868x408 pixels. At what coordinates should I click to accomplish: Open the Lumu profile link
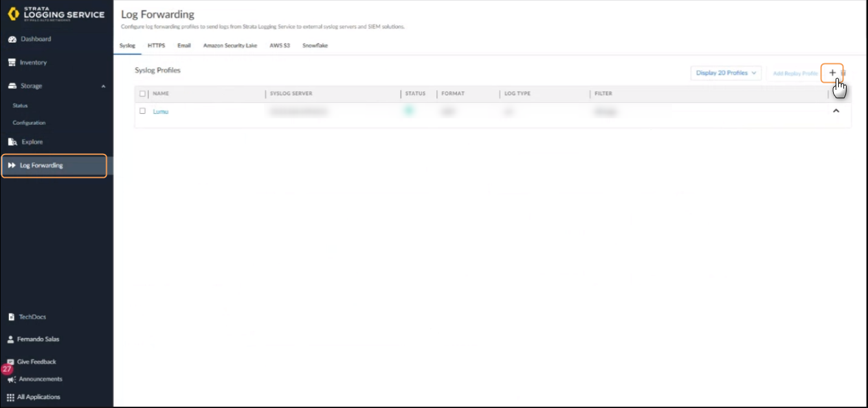161,112
